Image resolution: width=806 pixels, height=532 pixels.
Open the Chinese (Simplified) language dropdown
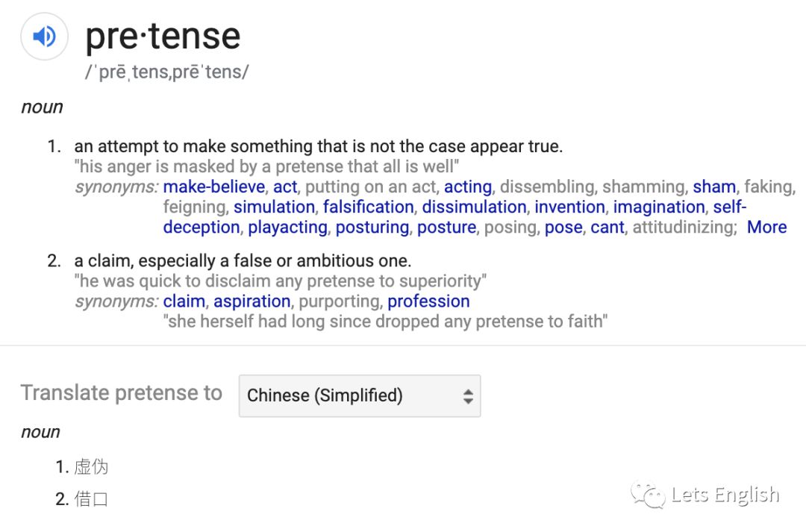click(x=359, y=395)
